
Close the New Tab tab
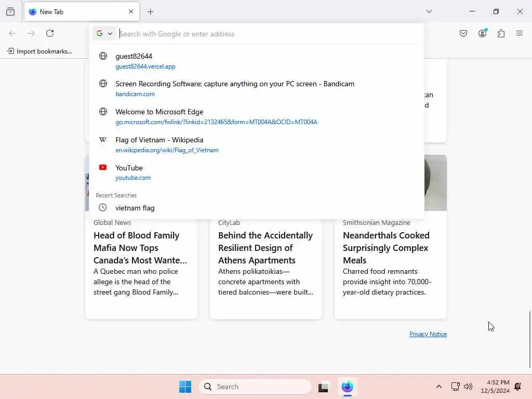(131, 11)
